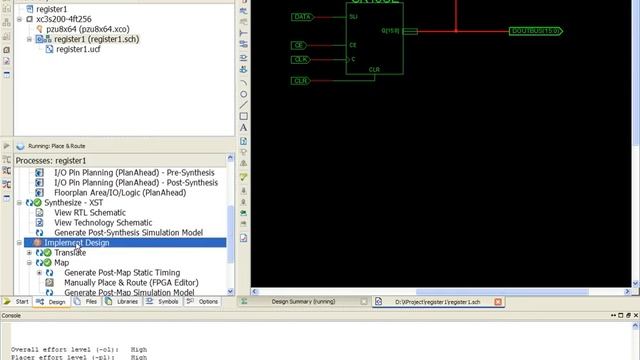Select I/O Pin Planning Post-Synthesis process
The width and height of the screenshot is (640, 360).
(x=136, y=183)
